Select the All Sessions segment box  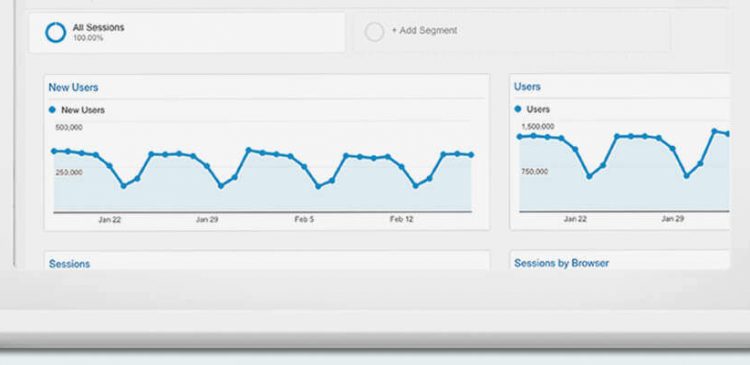click(187, 33)
